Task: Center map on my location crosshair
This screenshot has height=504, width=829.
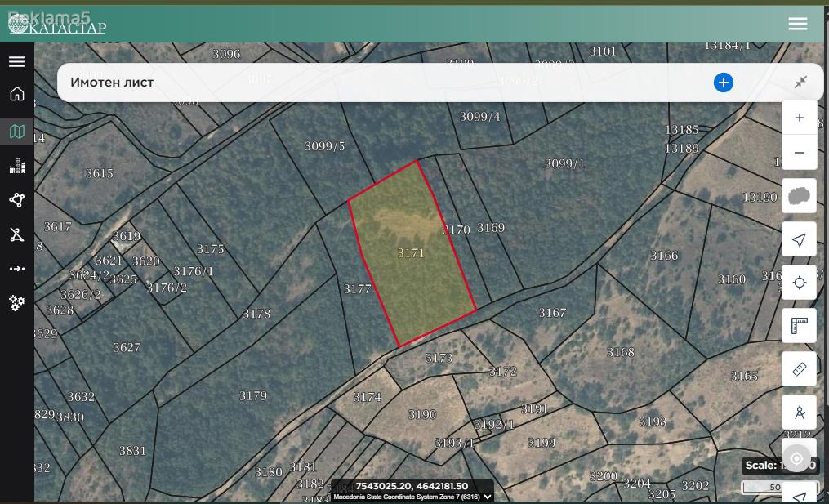Action: [799, 283]
